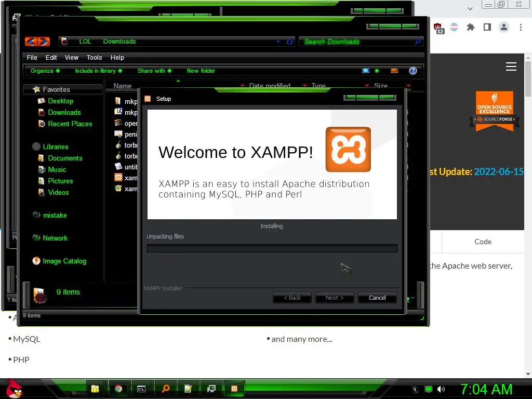The image size is (532, 399).
Task: Open the View menu
Action: click(x=72, y=57)
